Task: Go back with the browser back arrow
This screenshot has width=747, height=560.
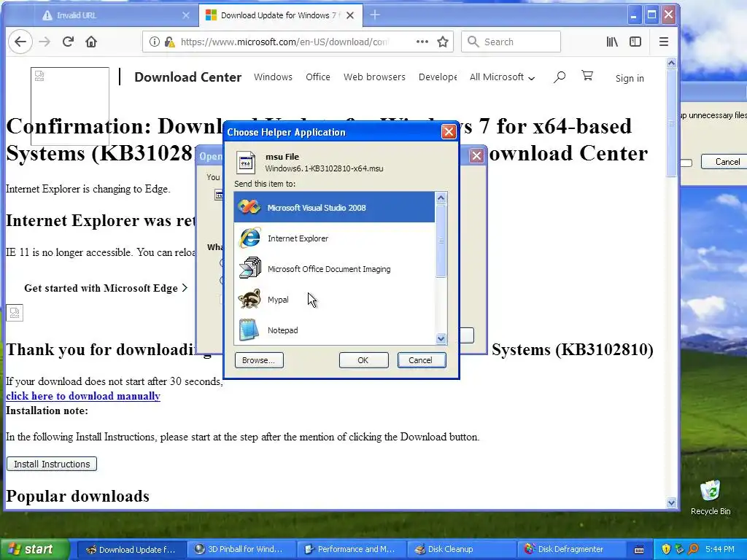Action: [20, 42]
